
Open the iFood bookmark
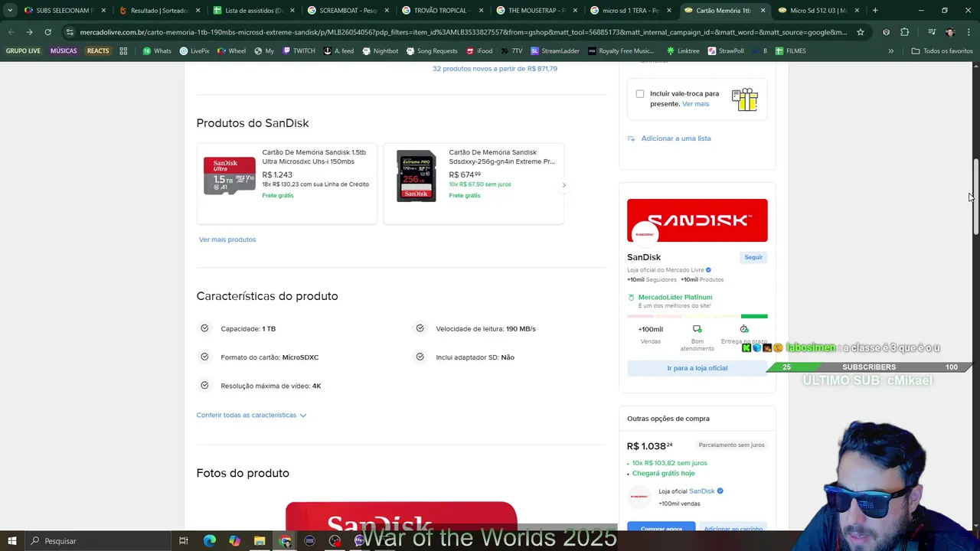[479, 51]
